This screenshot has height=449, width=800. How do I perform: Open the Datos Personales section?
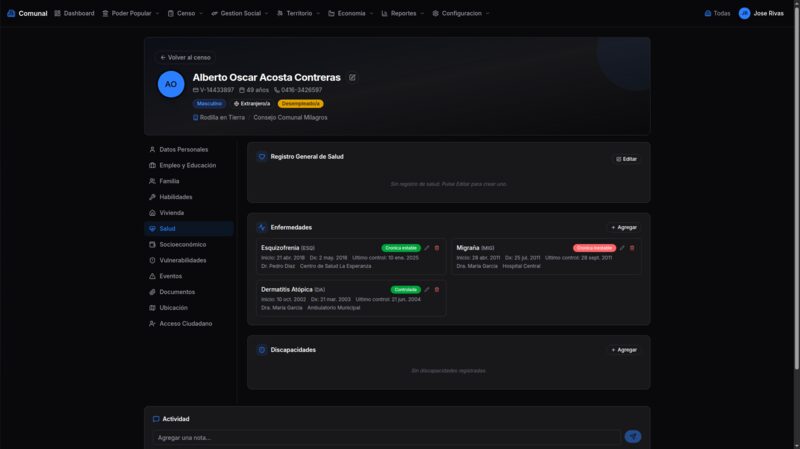click(189, 149)
